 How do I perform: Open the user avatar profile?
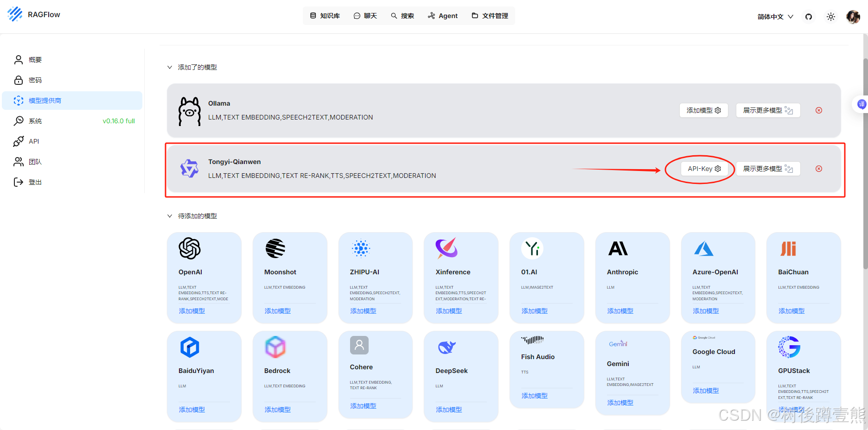click(x=853, y=17)
